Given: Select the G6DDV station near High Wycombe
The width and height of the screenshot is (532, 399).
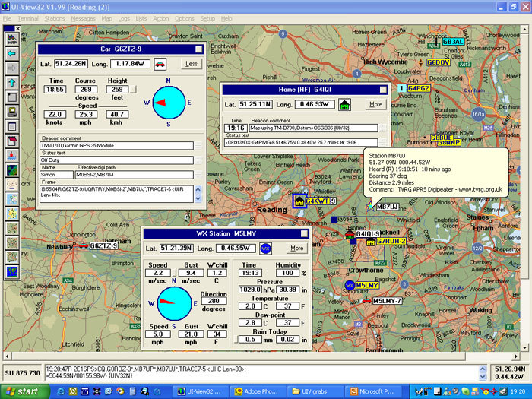Looking at the screenshot, I should pos(439,62).
